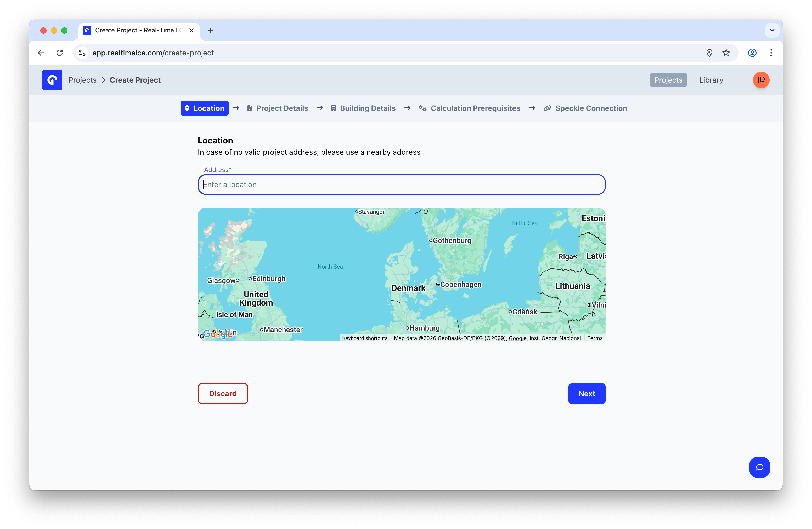This screenshot has height=529, width=812.
Task: Open Keyboard shortcuts on the map
Action: click(x=365, y=338)
